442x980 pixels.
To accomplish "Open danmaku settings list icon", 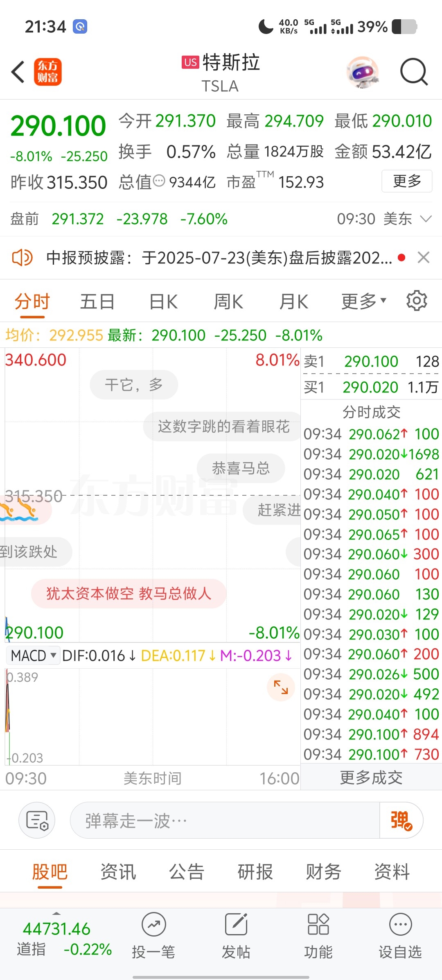I will click(37, 820).
